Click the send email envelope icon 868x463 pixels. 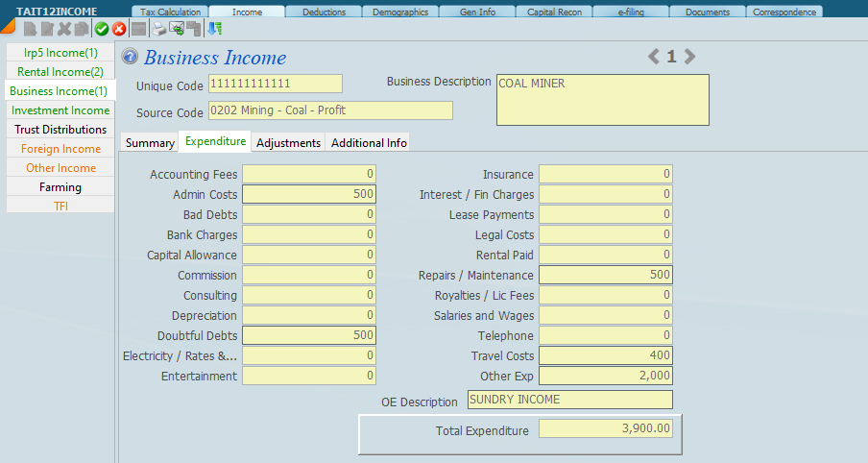coord(177,29)
